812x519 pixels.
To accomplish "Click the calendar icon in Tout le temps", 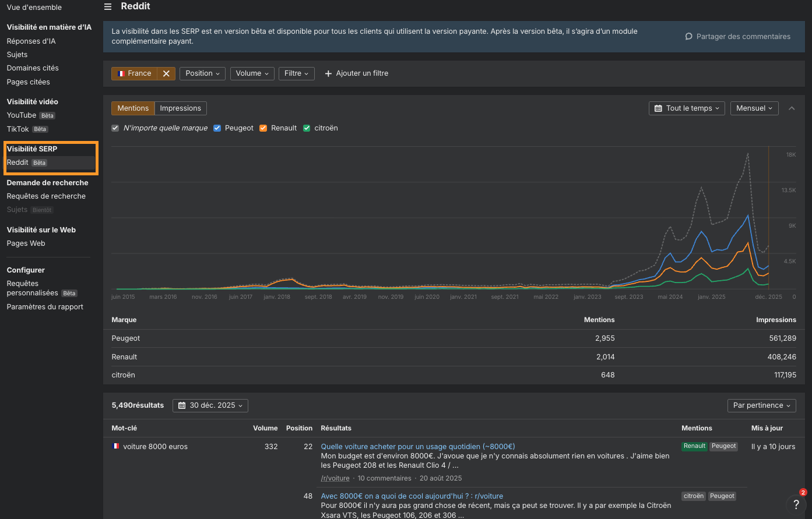I will [658, 108].
